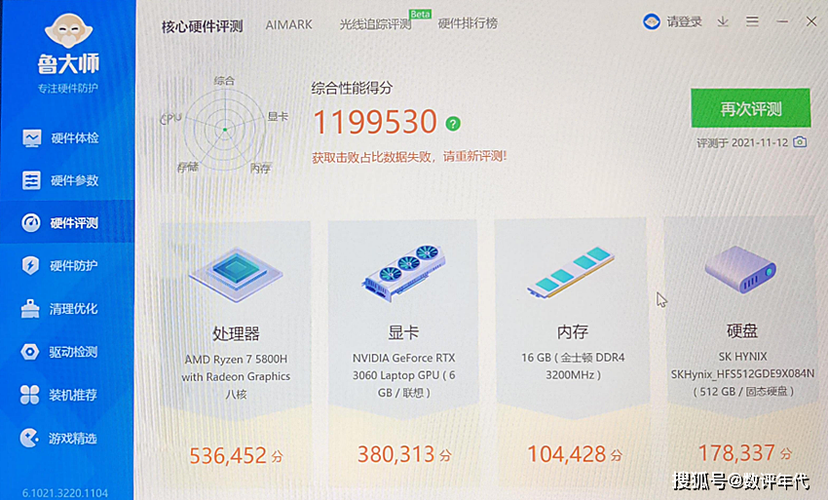The height and width of the screenshot is (500, 828).
Task: Click the CPU score 536,452
Action: click(x=228, y=456)
